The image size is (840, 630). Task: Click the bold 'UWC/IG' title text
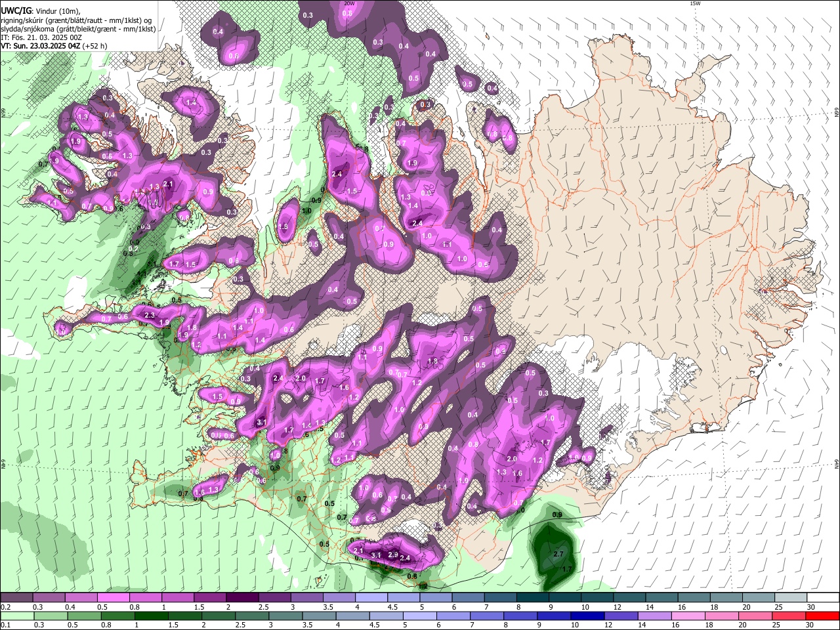(x=15, y=11)
